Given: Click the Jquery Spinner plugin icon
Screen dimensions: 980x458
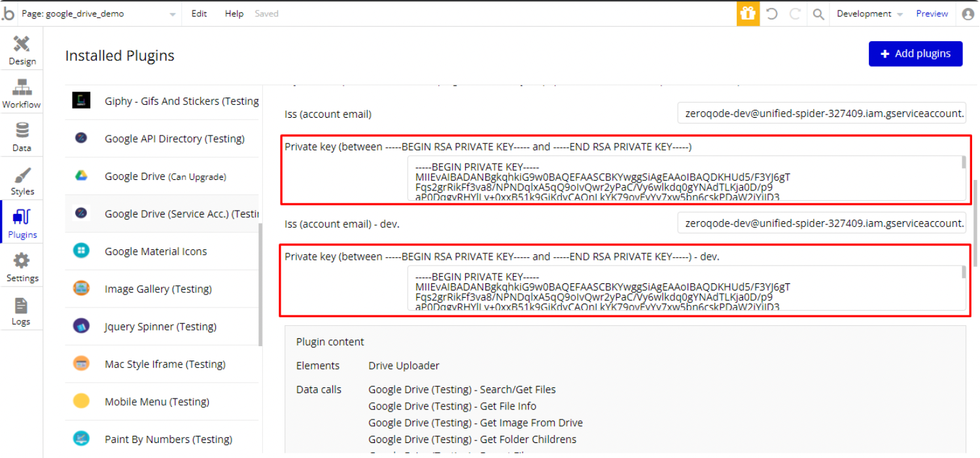Looking at the screenshot, I should pyautogui.click(x=81, y=326).
